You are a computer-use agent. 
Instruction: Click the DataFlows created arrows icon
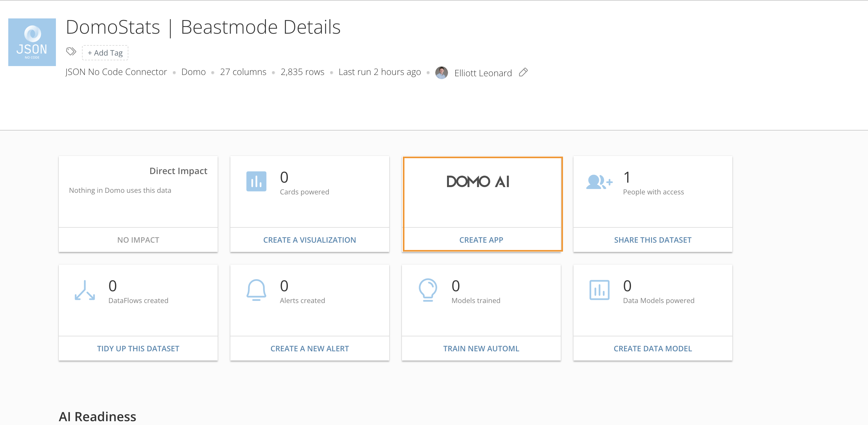85,290
